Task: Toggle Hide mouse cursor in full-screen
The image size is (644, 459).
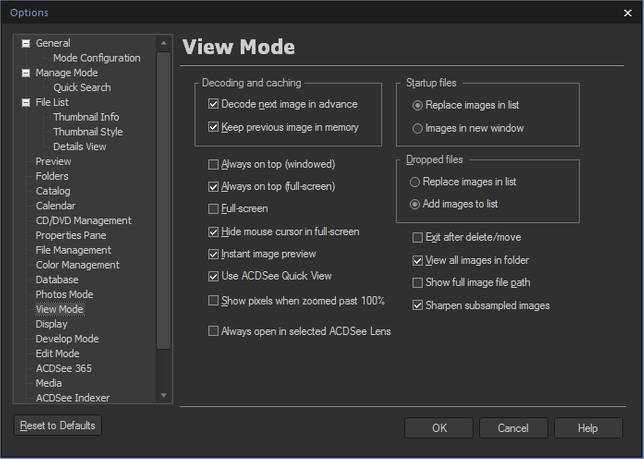Action: click(213, 232)
